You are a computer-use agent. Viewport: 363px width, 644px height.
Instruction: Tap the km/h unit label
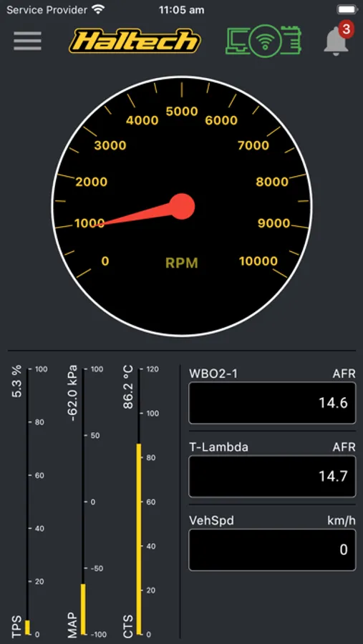pyautogui.click(x=342, y=520)
